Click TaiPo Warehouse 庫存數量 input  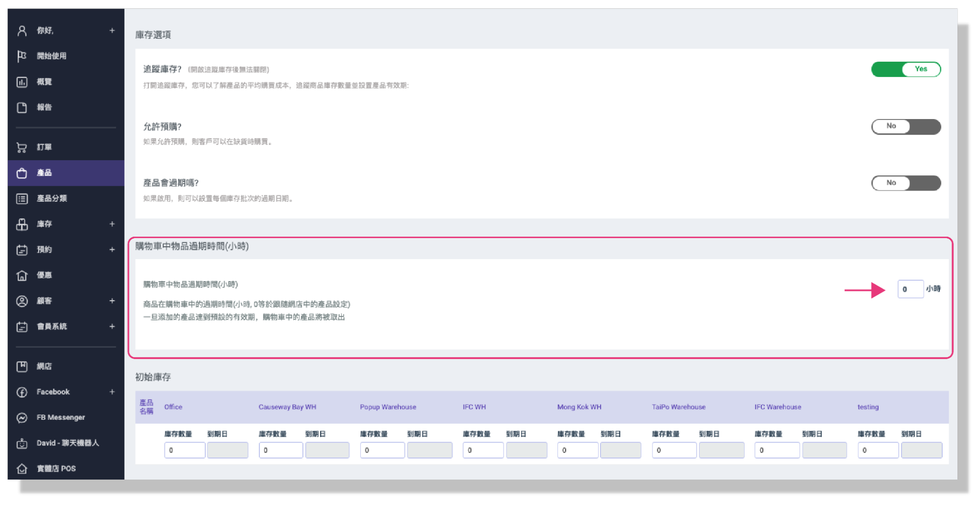point(674,450)
